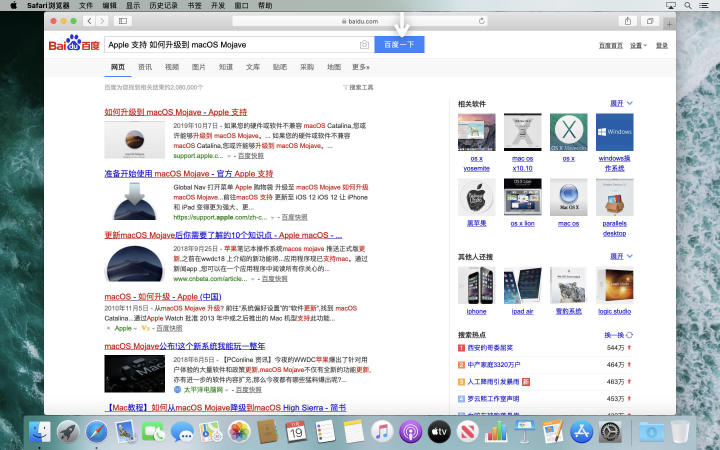
Task: Open dropdown arrow beside 太平洋电脑网 source
Action: coord(226,390)
